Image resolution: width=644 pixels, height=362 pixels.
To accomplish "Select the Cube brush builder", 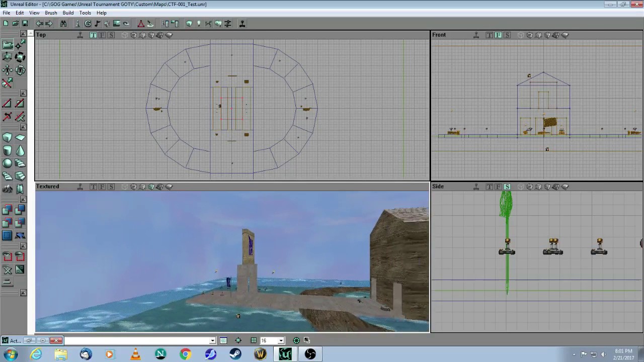I will (8, 138).
